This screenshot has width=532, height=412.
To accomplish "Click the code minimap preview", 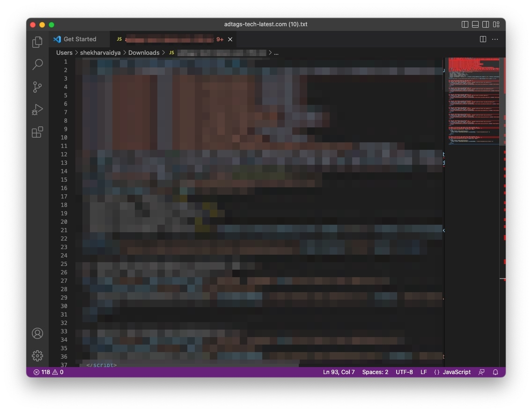I will [473, 102].
